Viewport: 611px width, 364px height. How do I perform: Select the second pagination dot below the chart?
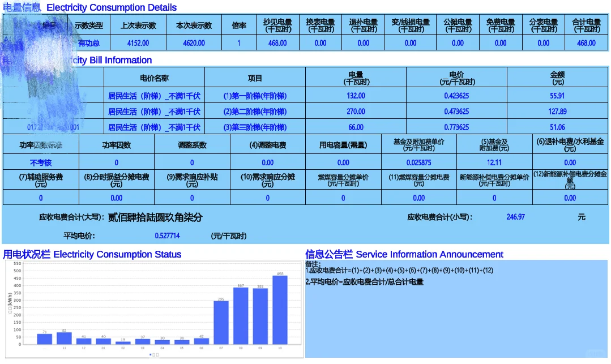coord(154,354)
